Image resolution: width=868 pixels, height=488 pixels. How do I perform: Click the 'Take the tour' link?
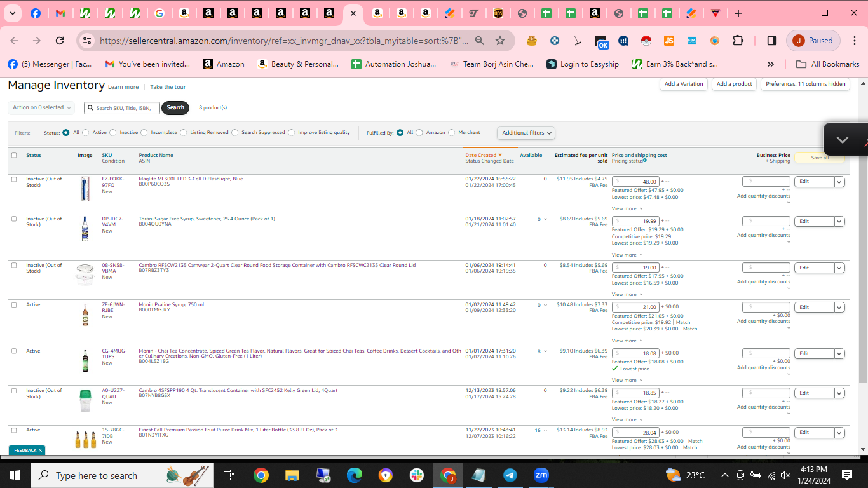pyautogui.click(x=168, y=87)
